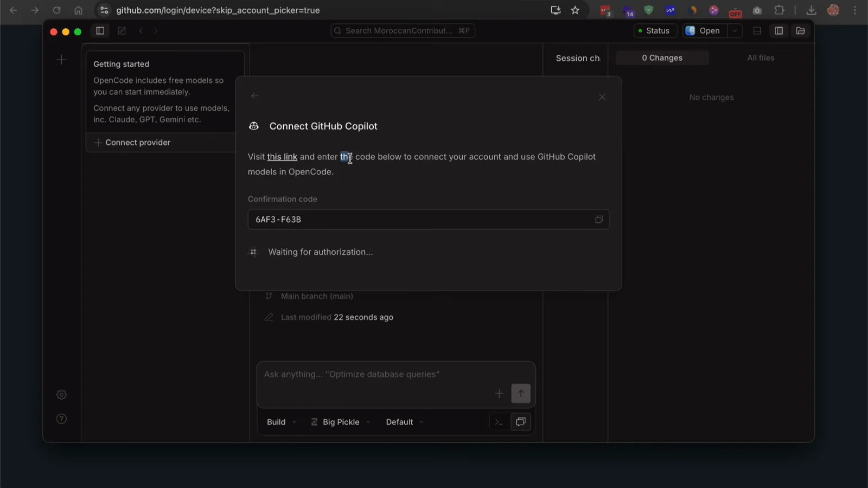Send the prompt with the up-arrow button

click(x=521, y=394)
